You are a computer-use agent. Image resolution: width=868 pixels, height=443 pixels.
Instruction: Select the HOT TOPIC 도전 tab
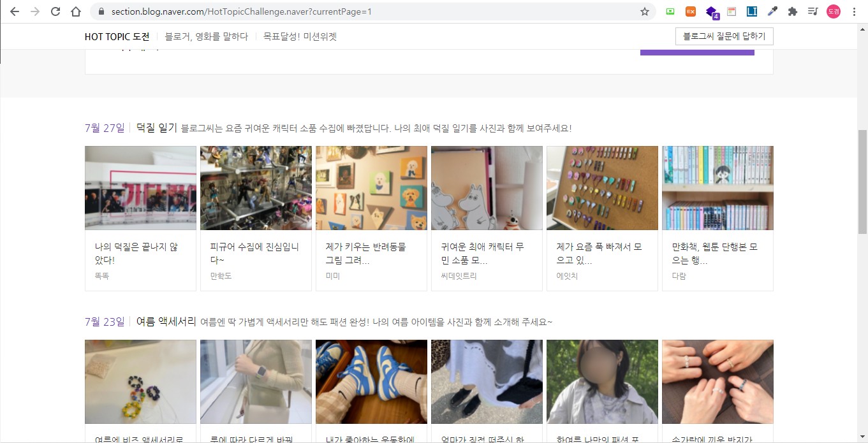pyautogui.click(x=117, y=36)
